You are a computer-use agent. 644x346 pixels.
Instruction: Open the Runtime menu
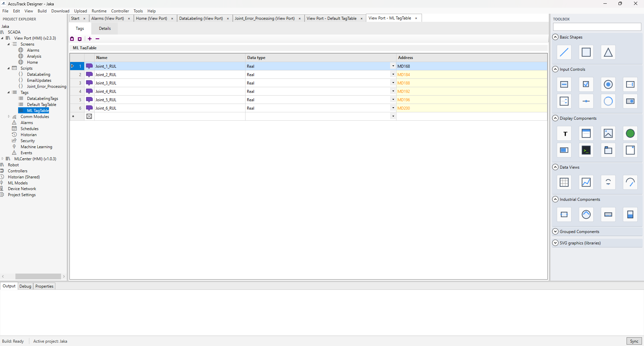coord(99,11)
